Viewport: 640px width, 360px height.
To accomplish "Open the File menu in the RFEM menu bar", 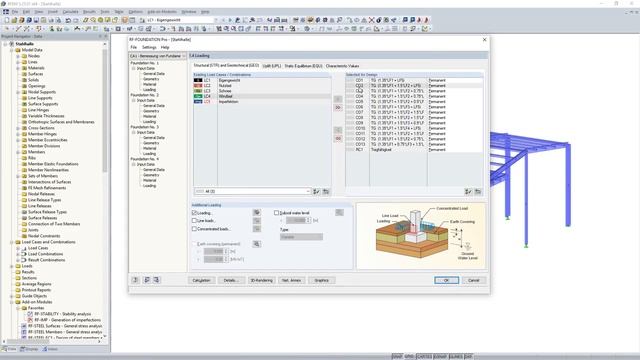I will point(15,12).
